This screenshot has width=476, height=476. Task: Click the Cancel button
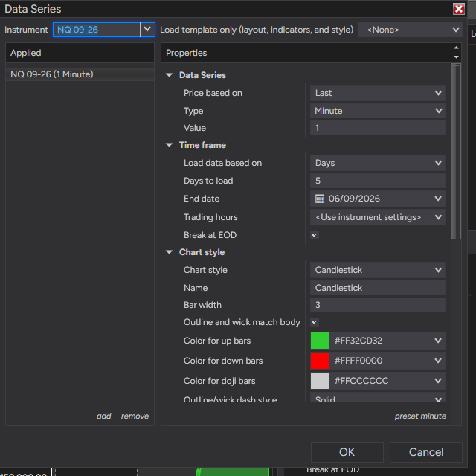426,452
